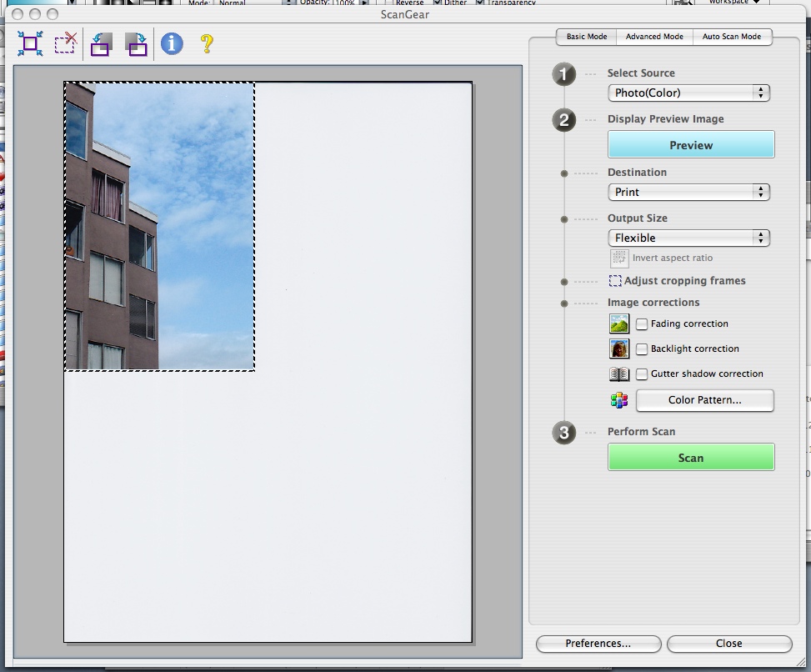811x672 pixels.
Task: Enable Fading correction checkbox
Action: [642, 324]
